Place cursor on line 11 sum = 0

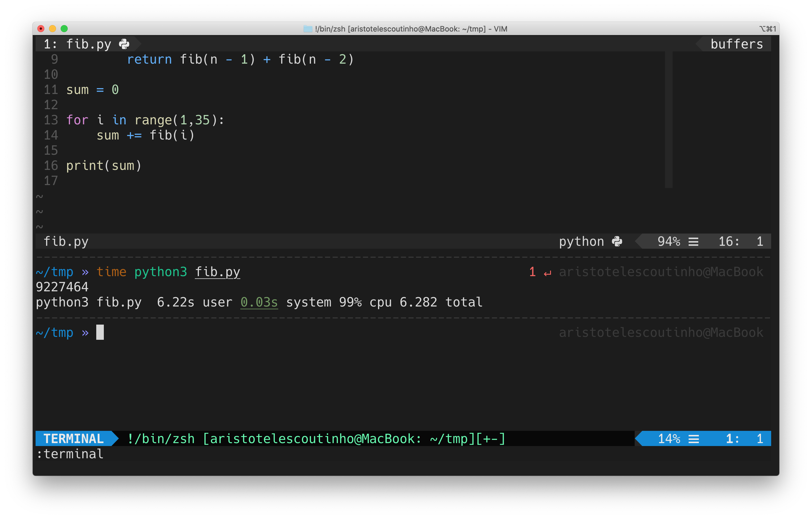coord(92,90)
